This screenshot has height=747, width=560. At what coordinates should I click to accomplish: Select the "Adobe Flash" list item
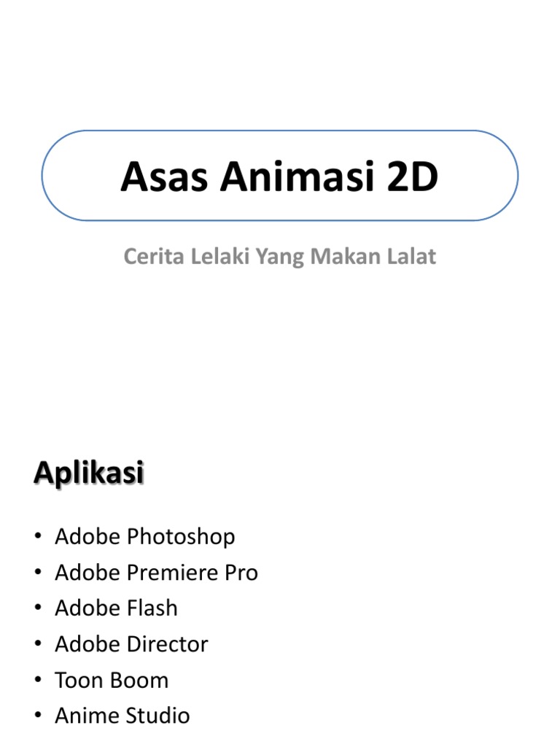click(x=116, y=608)
